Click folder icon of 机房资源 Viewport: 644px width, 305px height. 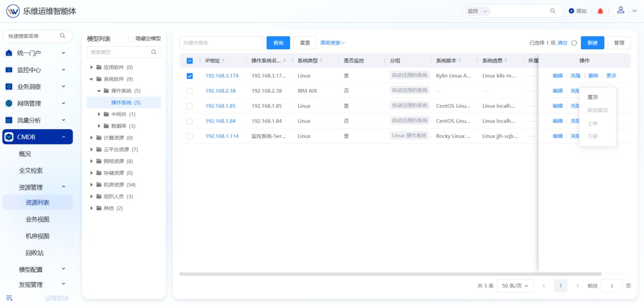click(99, 185)
